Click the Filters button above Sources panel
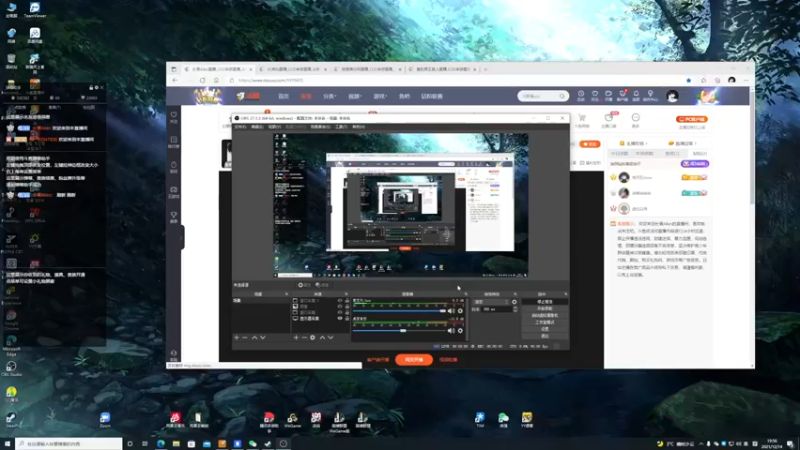The image size is (800, 450). pyautogui.click(x=322, y=285)
